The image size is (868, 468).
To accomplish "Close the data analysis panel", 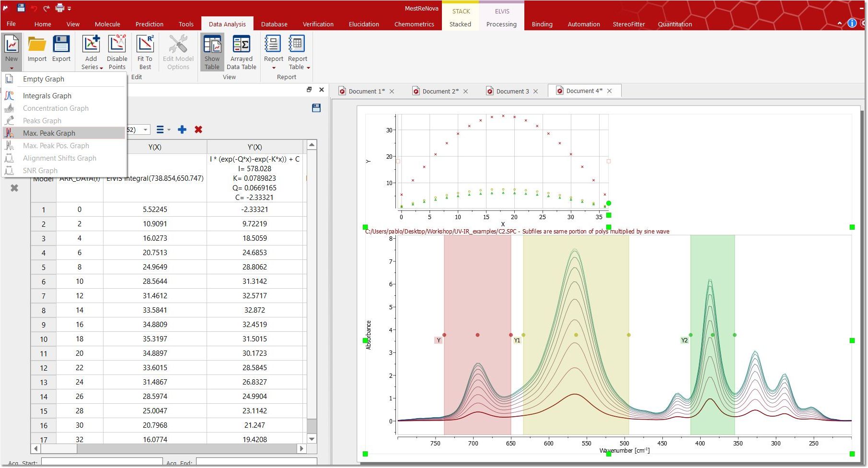I will tap(322, 90).
